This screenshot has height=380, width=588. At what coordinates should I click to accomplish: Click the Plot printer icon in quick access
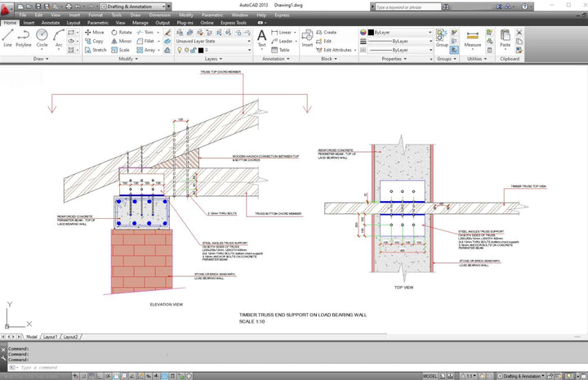coord(69,7)
